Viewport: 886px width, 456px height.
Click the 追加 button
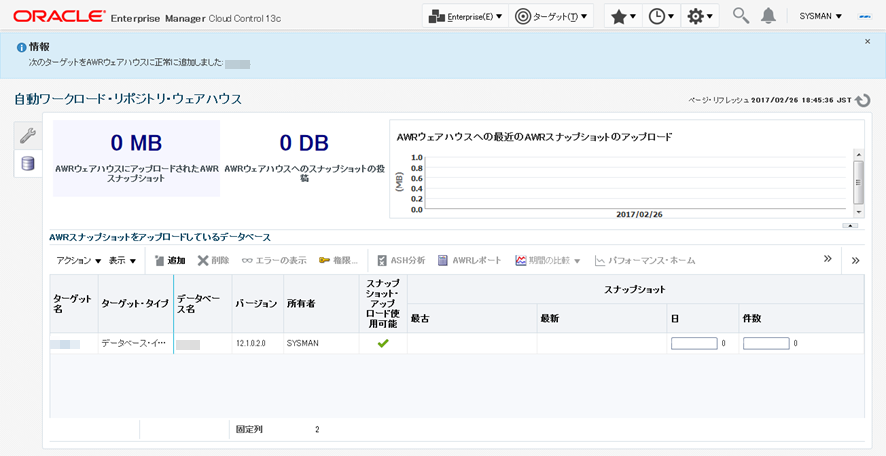click(170, 260)
